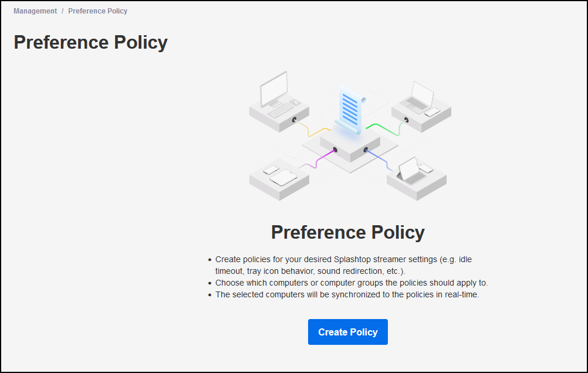
Task: Click the large top-left Preference Policy page title
Action: click(91, 42)
